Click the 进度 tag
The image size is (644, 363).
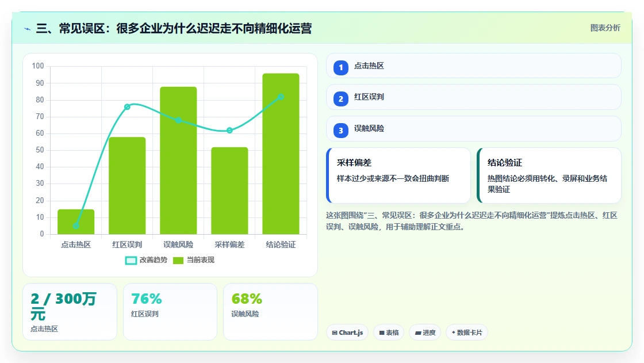tap(425, 333)
